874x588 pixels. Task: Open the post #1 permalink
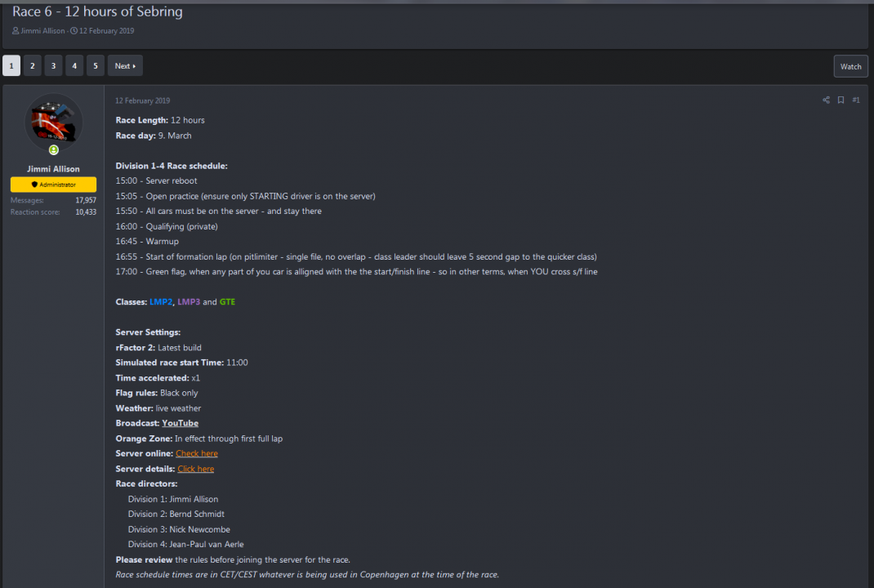tap(856, 100)
